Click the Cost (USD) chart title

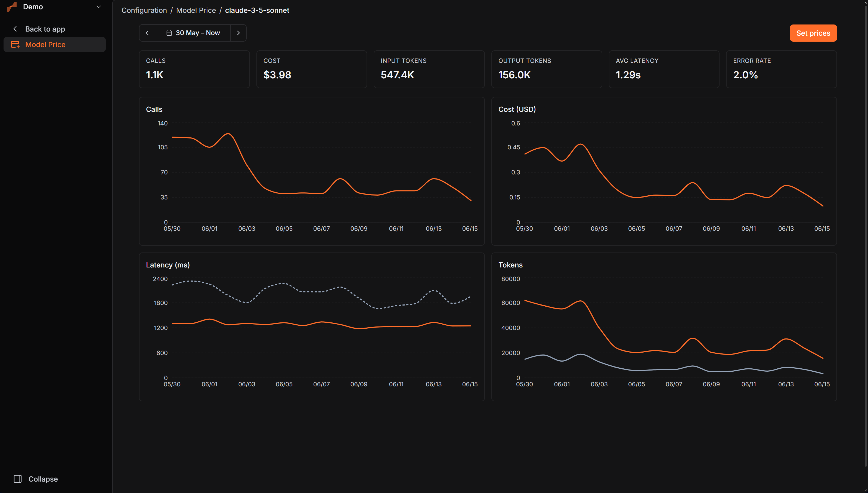[517, 109]
